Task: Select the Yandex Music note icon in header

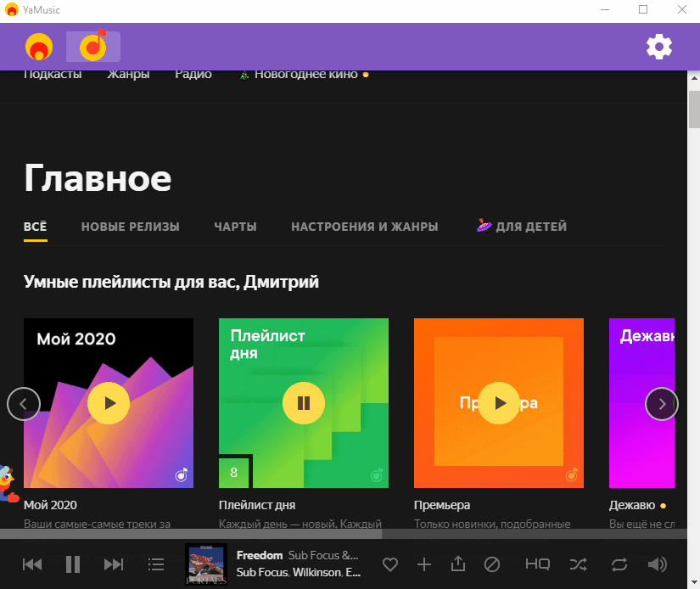Action: [93, 47]
